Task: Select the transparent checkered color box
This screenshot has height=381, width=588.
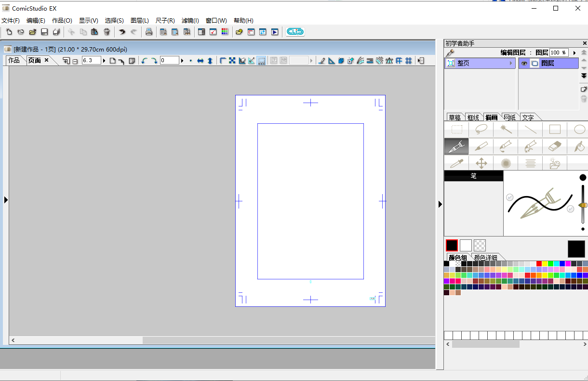Action: [x=480, y=245]
